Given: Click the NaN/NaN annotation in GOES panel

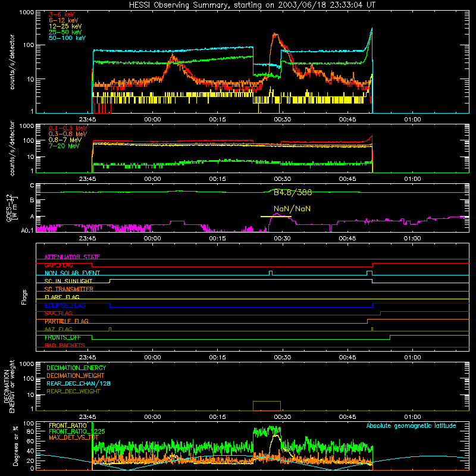Looking at the screenshot, I should pyautogui.click(x=292, y=209).
